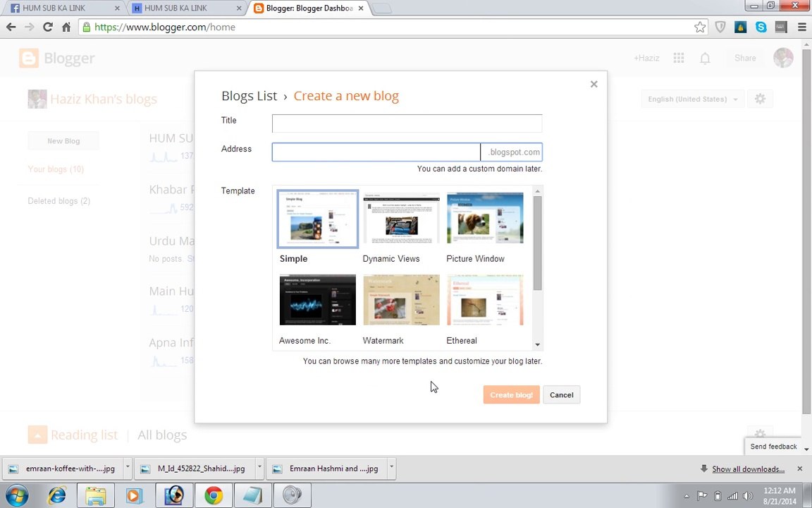
Task: Open the +Haziz link
Action: click(x=646, y=58)
